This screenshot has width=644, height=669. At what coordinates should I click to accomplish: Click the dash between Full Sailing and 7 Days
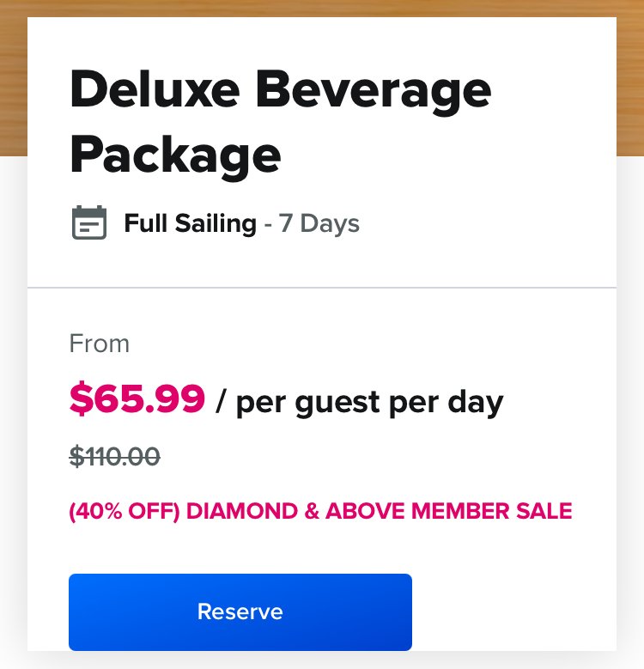[x=268, y=225]
